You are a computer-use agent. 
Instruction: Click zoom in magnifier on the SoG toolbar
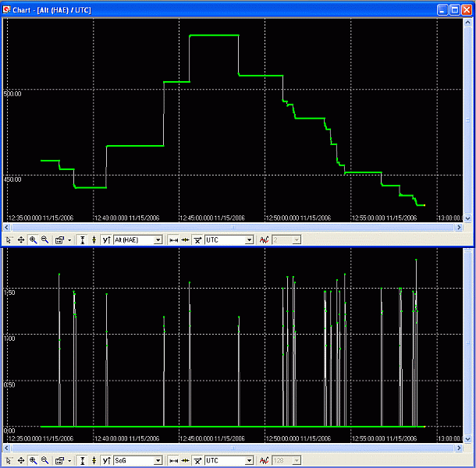coord(33,461)
